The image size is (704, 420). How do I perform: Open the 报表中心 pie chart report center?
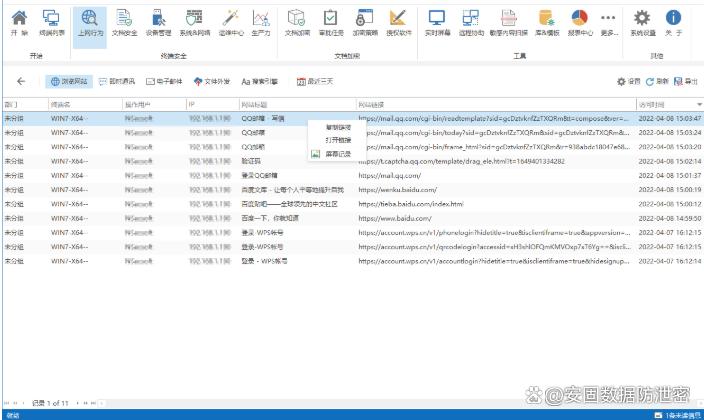click(x=579, y=22)
